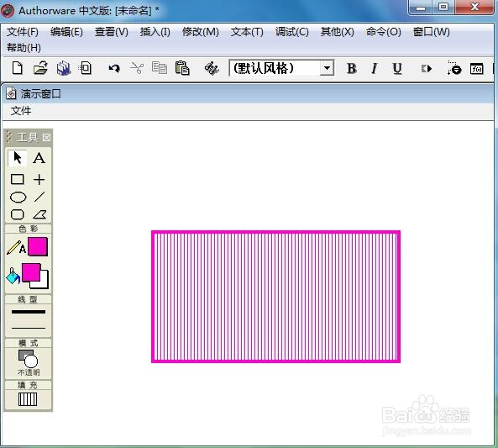Viewport: 498px width, 448px height.
Task: Click the Save All icon in toolbar
Action: tap(64, 68)
